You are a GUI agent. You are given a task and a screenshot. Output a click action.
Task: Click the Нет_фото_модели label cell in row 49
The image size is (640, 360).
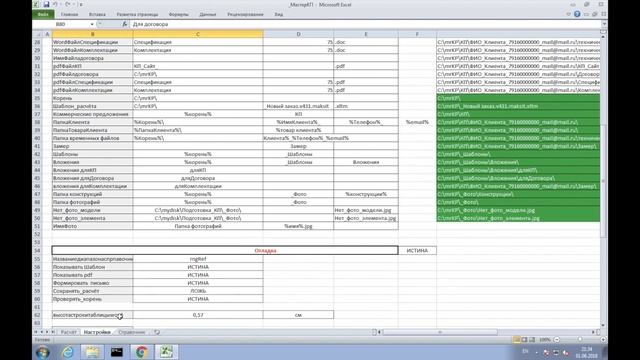coord(92,210)
